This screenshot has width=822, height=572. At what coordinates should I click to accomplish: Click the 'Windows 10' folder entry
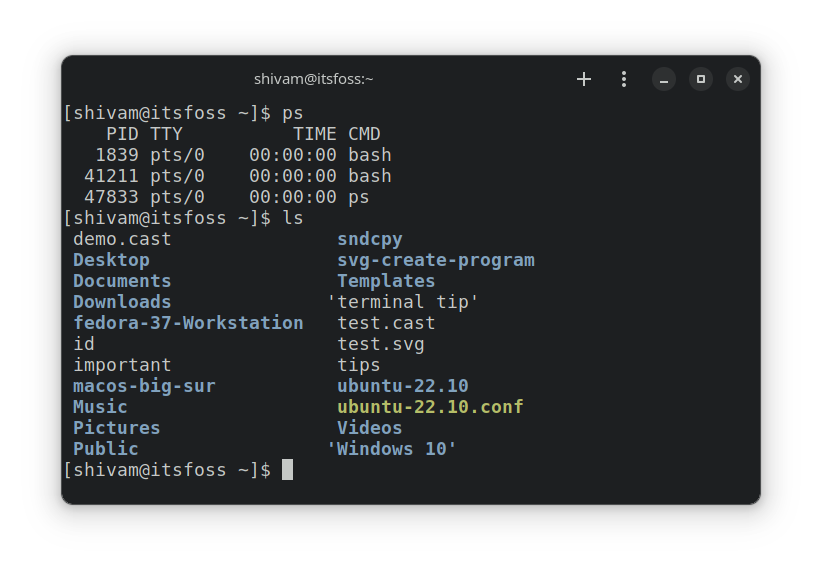click(x=392, y=449)
